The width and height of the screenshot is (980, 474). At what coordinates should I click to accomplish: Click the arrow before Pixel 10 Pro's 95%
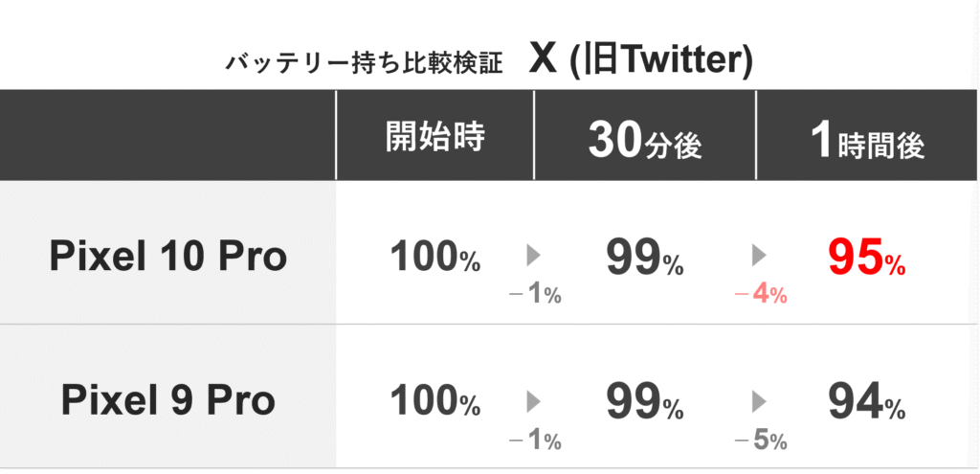760,256
